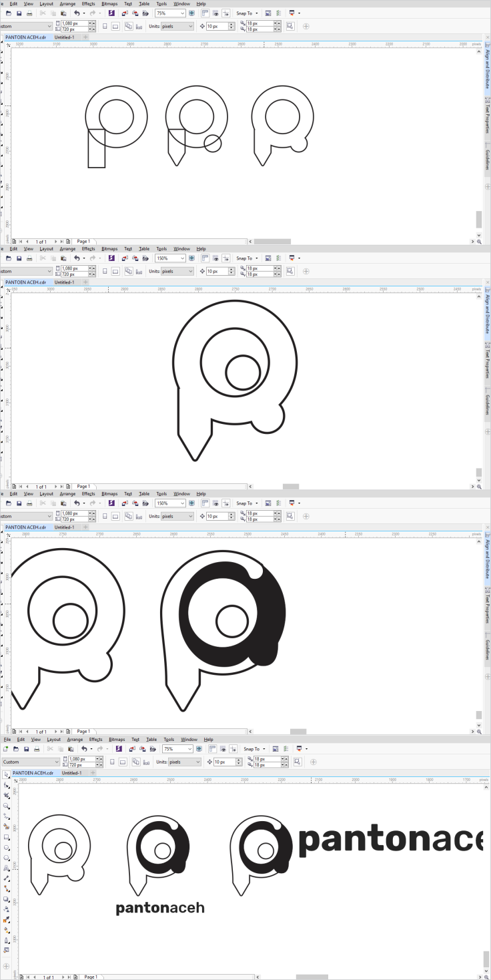Select the Rectangle tool in the toolbox
The image size is (491, 980).
click(x=6, y=837)
